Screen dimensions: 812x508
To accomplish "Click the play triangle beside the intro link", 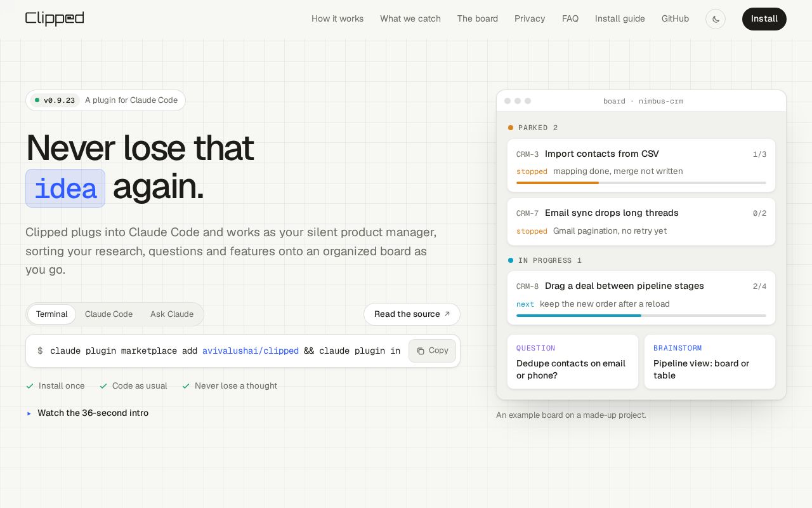I will pyautogui.click(x=29, y=413).
